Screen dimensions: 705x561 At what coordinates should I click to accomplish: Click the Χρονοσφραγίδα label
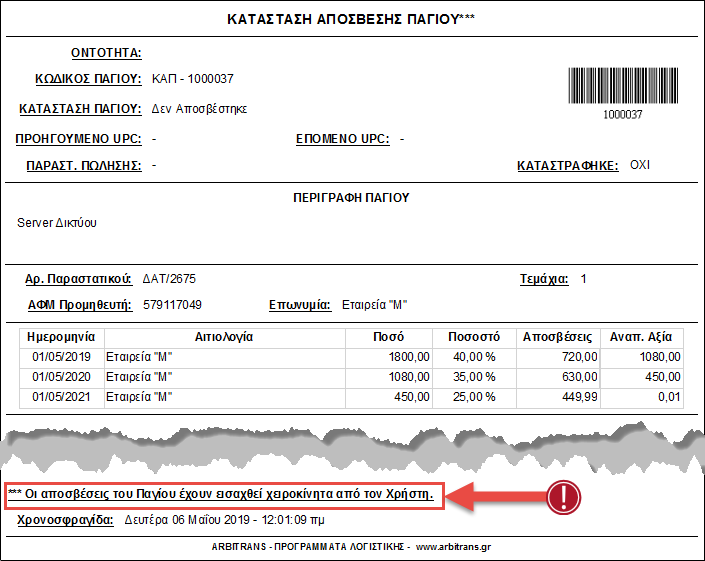pos(65,521)
